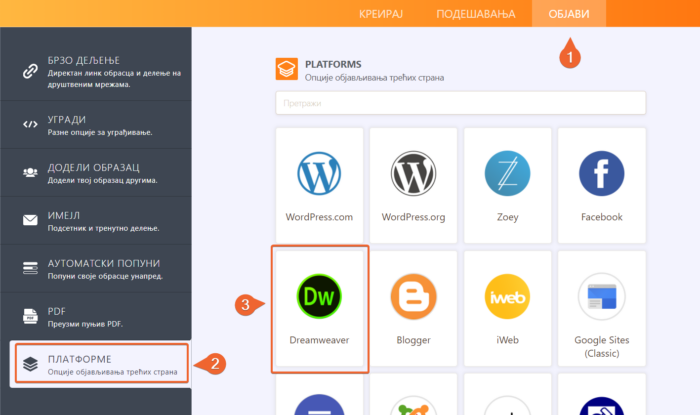Click the orange Platforms header icon
The height and width of the screenshot is (415, 700).
click(x=287, y=69)
